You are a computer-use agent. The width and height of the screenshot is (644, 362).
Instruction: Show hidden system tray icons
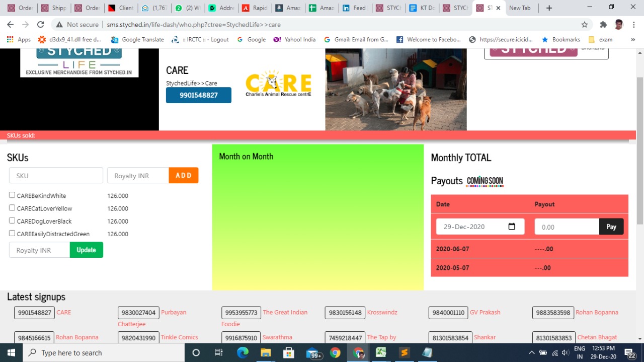point(531,352)
